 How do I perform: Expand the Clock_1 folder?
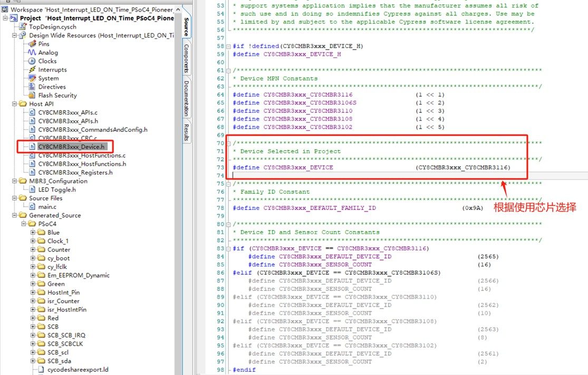(x=33, y=241)
